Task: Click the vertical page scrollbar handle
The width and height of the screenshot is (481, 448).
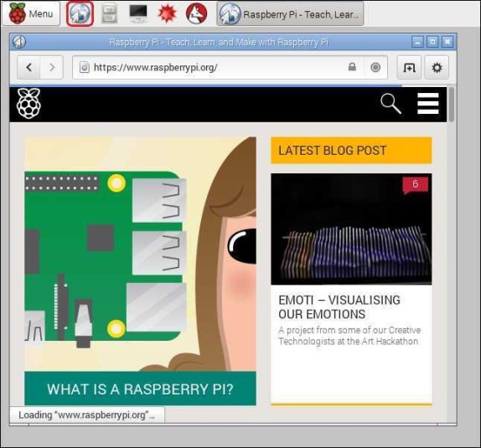Action: [x=451, y=105]
